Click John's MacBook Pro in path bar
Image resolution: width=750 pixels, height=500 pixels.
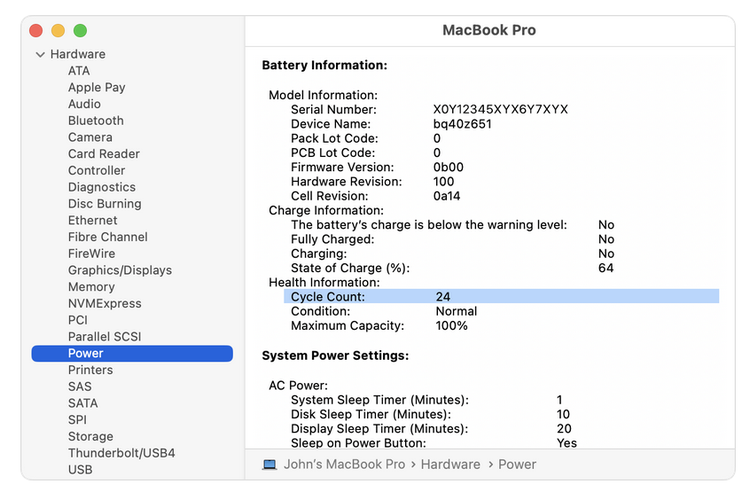click(x=344, y=465)
